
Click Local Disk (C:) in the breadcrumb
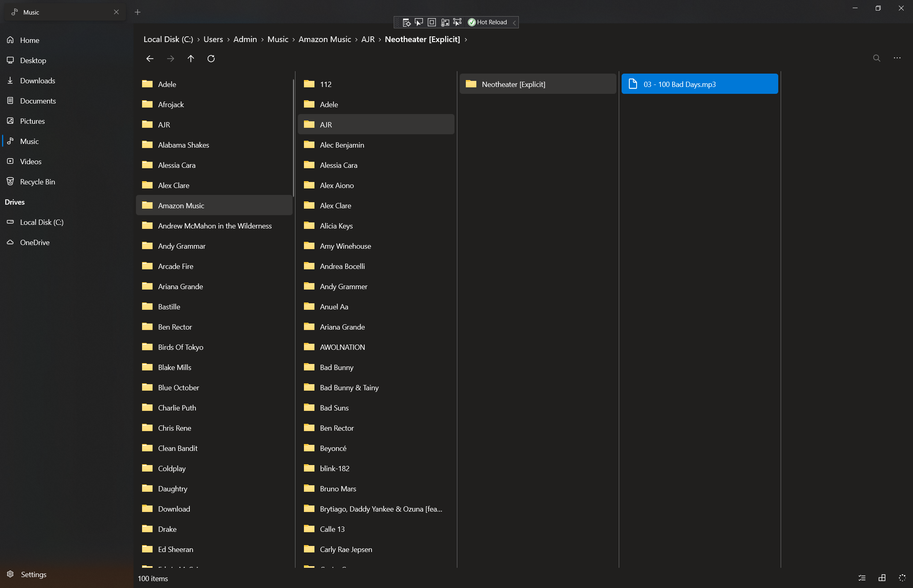[x=168, y=39]
